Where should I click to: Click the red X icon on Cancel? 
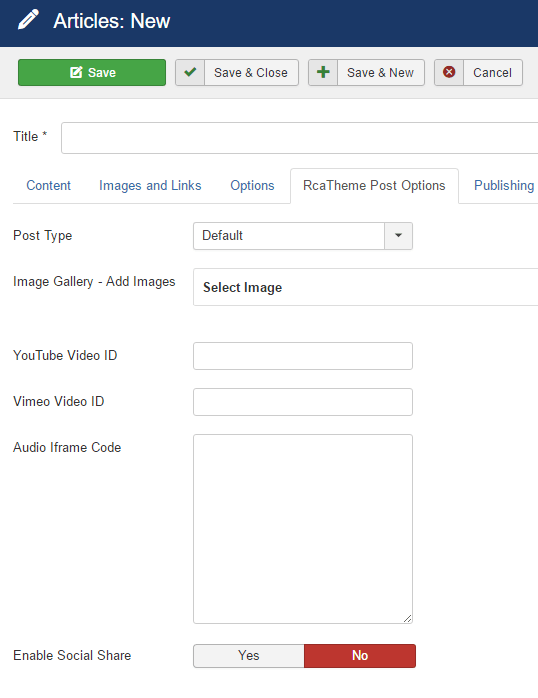[449, 72]
